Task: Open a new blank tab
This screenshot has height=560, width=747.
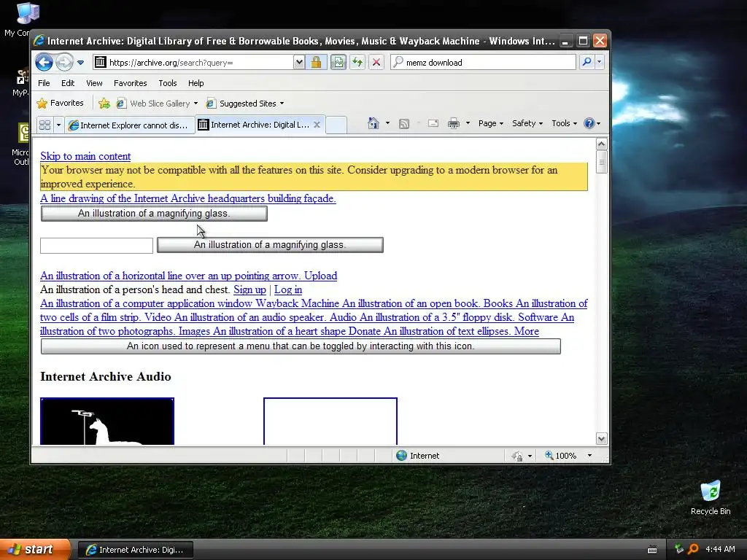Action: [x=336, y=125]
